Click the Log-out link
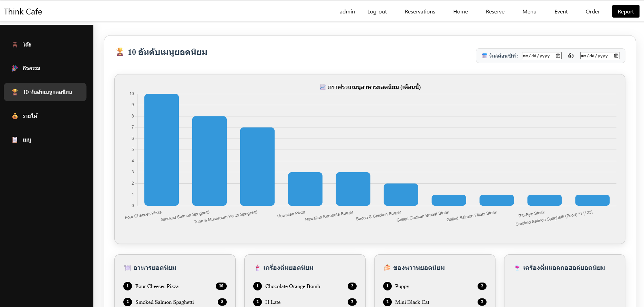Image resolution: width=644 pixels, height=307 pixels. [377, 11]
